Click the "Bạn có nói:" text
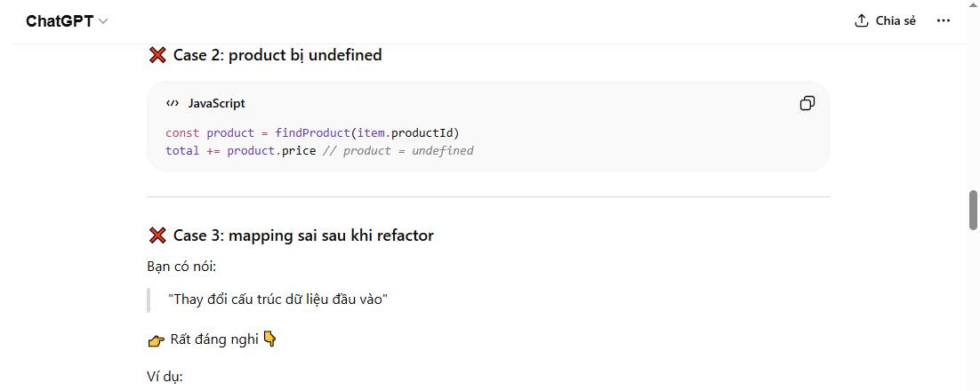This screenshot has width=980, height=391. 181,267
